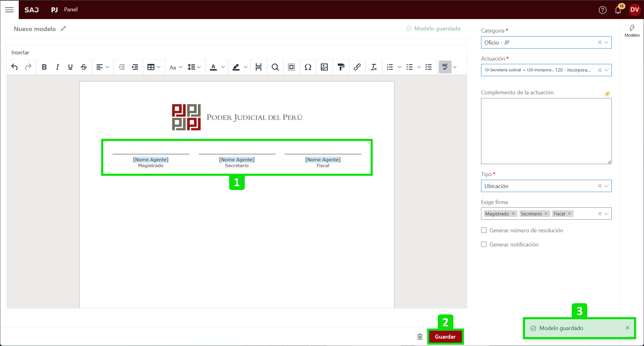This screenshot has height=346, width=644.
Task: Open the find and replace magnifier
Action: tap(275, 67)
